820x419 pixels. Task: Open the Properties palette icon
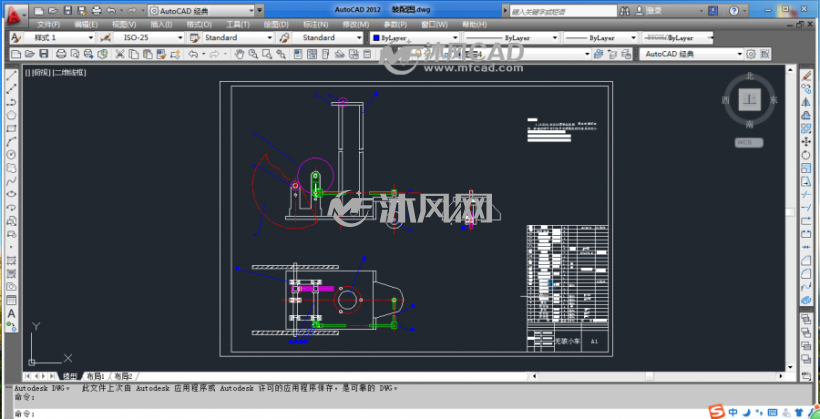298,54
